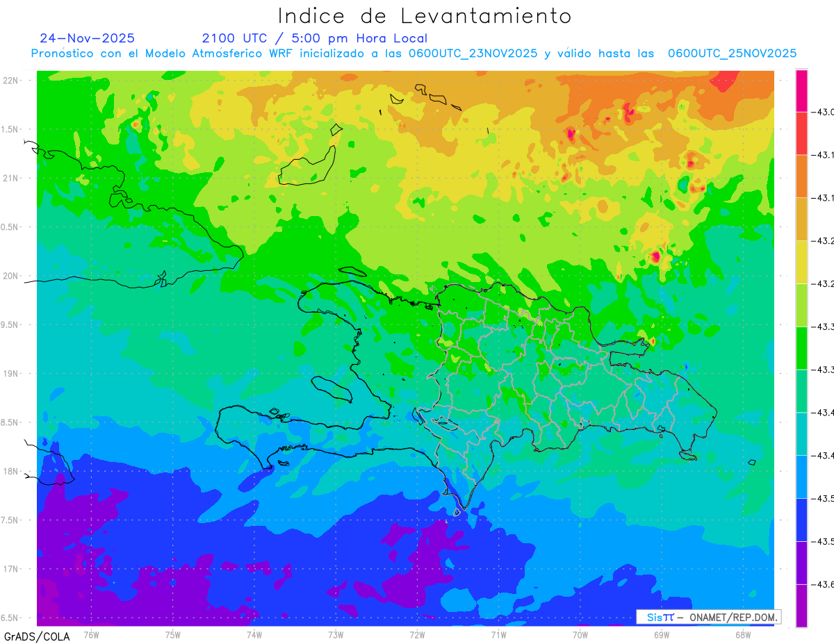This screenshot has width=834, height=644.
Task: Click the '69W' longitude label
Action: [662, 635]
